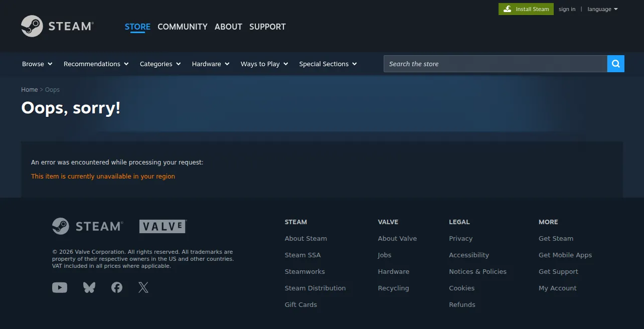Viewport: 644px width, 329px height.
Task: Expand the Ways to Play menu
Action: [264, 64]
